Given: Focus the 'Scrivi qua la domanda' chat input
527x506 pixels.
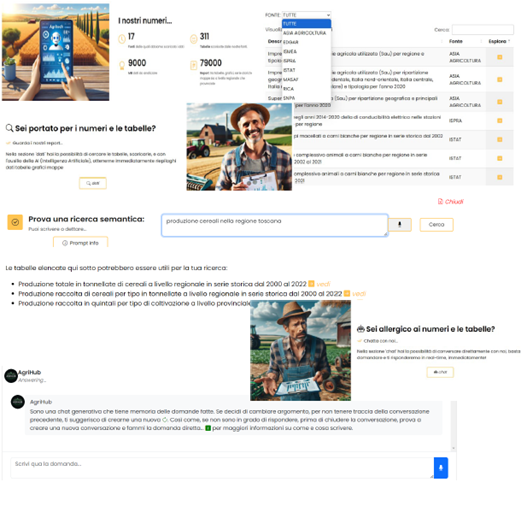Looking at the screenshot, I should coord(222,467).
